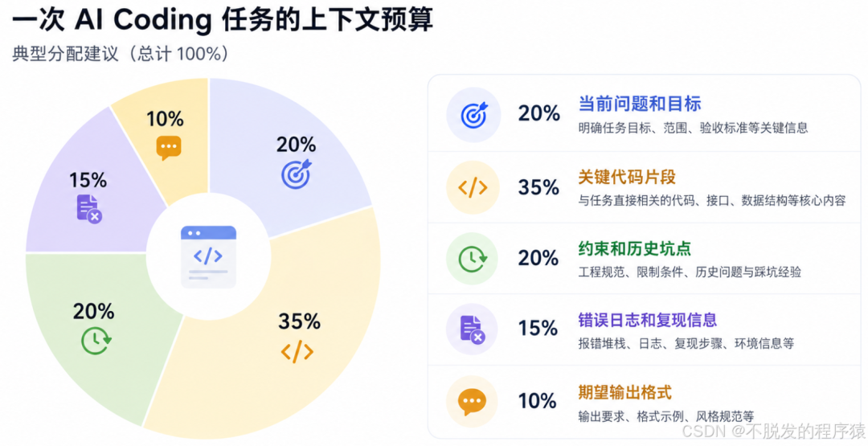This screenshot has height=446, width=868.
Task: Click the purple document error icon in pie
Action: coord(88,209)
